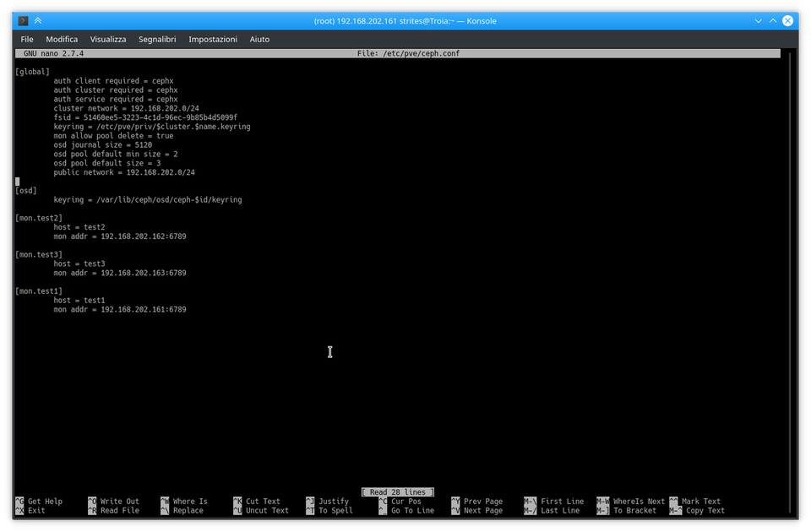Open the File menu
811x532 pixels.
(27, 39)
